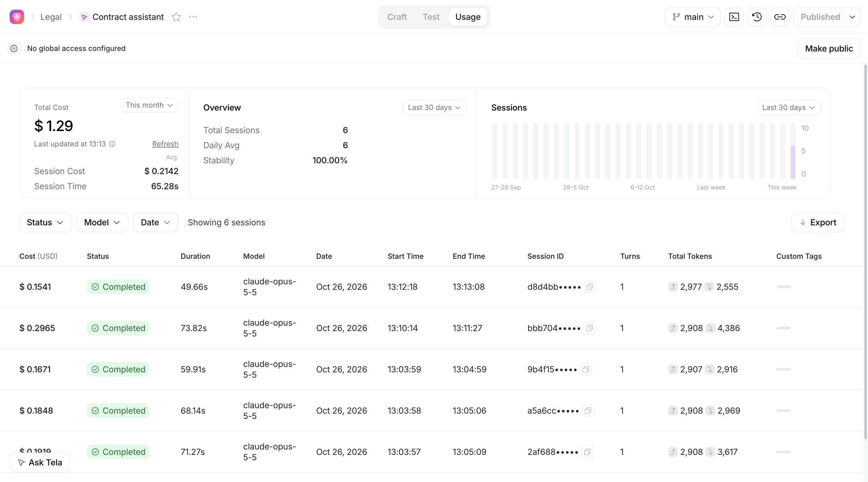
Task: Open the Model filter dropdown
Action: (102, 222)
